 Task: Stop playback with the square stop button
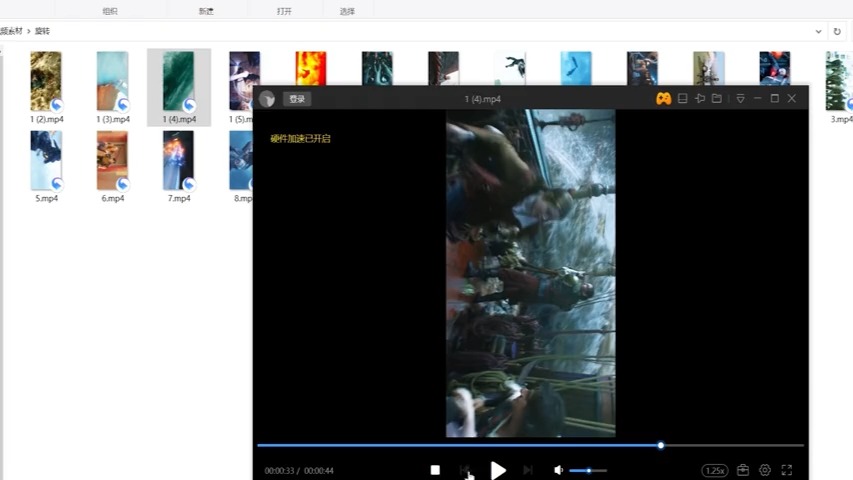click(435, 470)
